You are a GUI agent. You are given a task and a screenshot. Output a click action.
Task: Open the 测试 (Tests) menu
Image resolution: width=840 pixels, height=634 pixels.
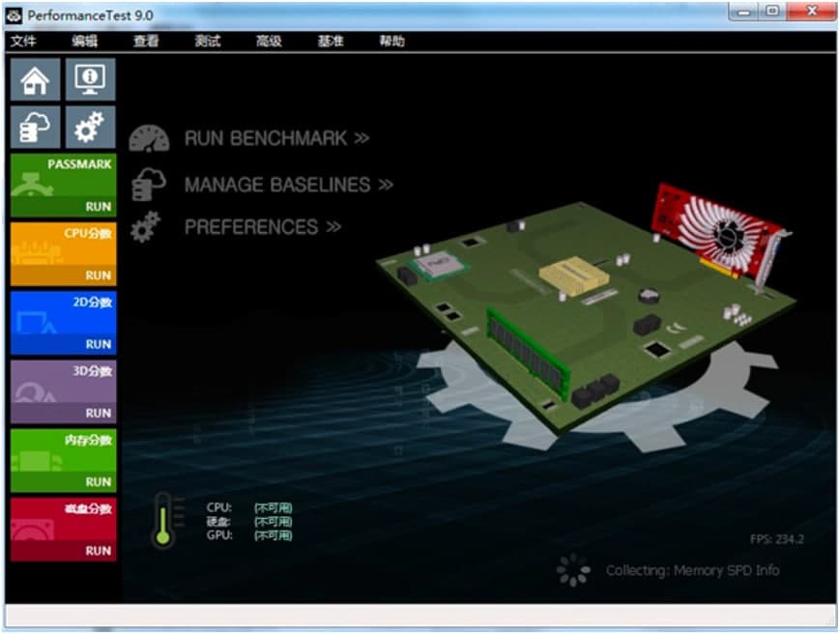pos(207,42)
